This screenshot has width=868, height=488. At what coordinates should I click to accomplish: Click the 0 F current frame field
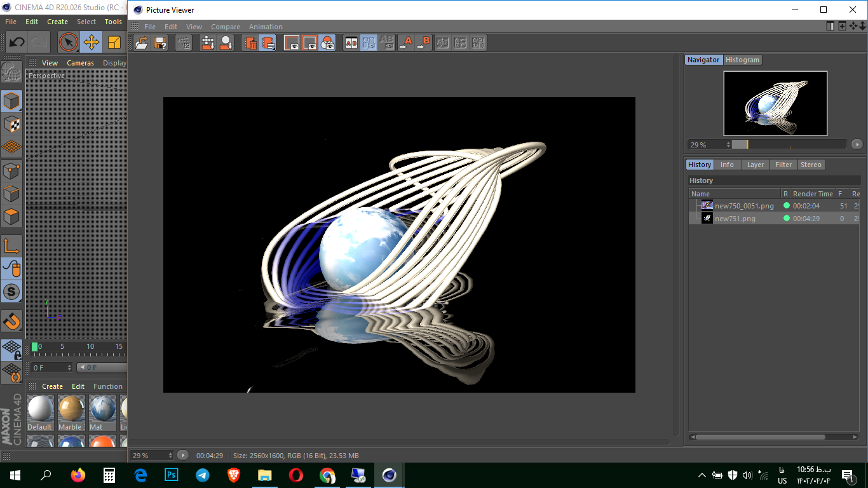[52, 367]
